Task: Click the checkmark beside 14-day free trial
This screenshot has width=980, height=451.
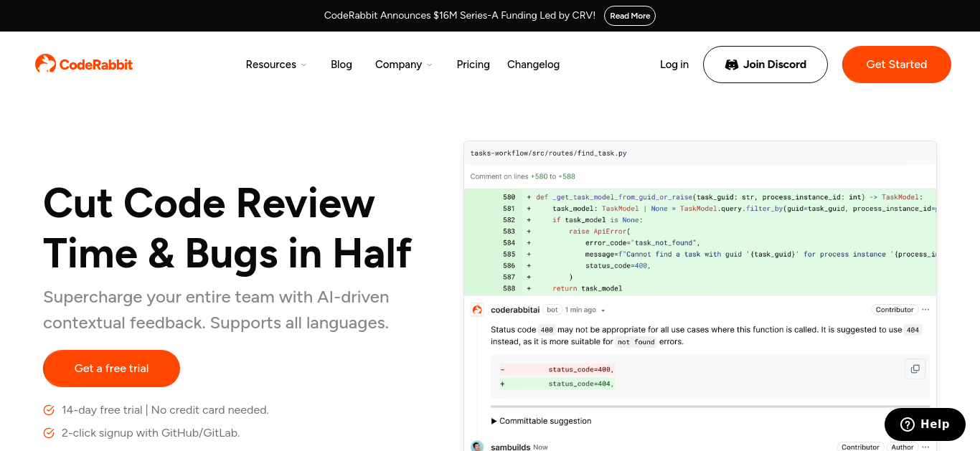Action: coord(49,410)
